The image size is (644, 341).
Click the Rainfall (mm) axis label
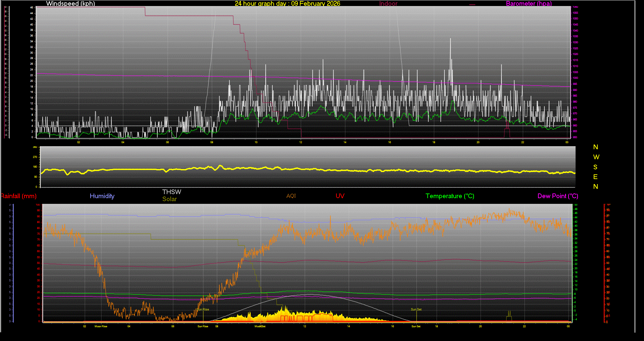click(x=18, y=196)
